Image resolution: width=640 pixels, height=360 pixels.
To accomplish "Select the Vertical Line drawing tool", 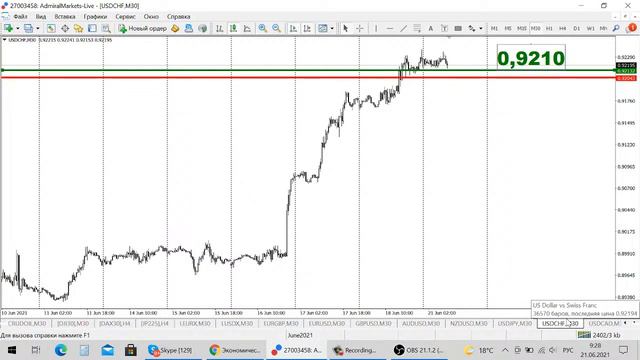I will pyautogui.click(x=376, y=28).
